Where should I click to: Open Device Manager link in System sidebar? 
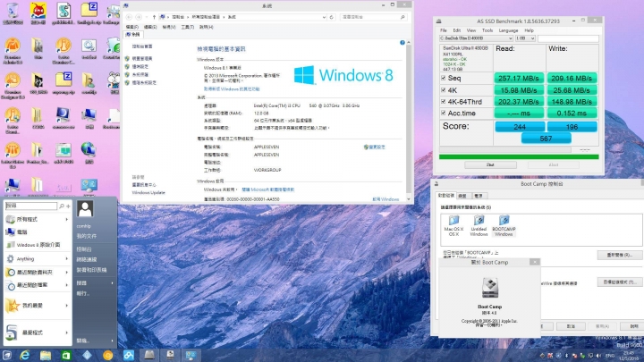pos(142,59)
